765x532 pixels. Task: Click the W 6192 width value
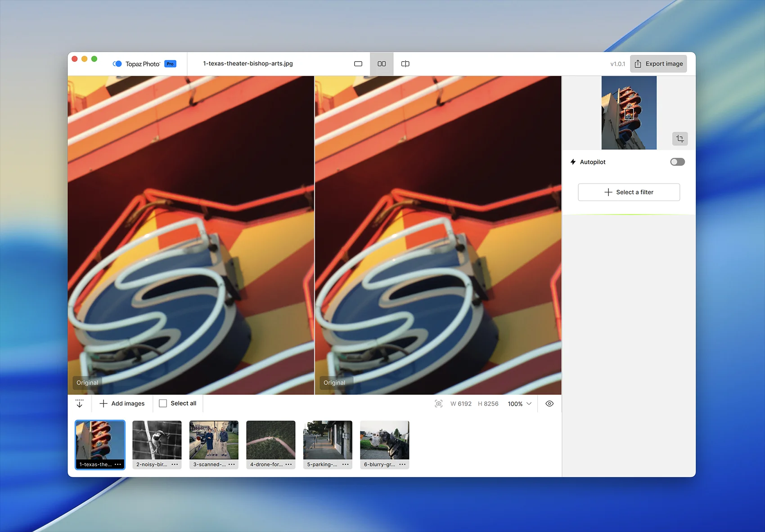461,404
